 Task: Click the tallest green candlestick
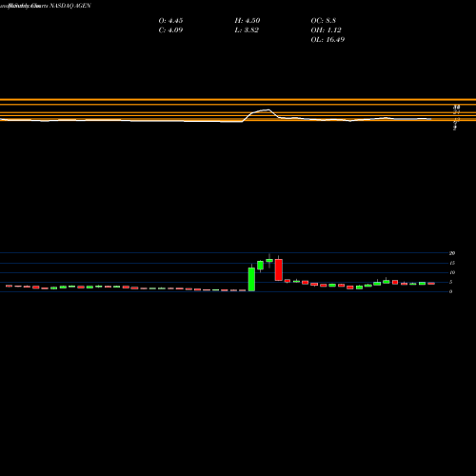point(251,279)
